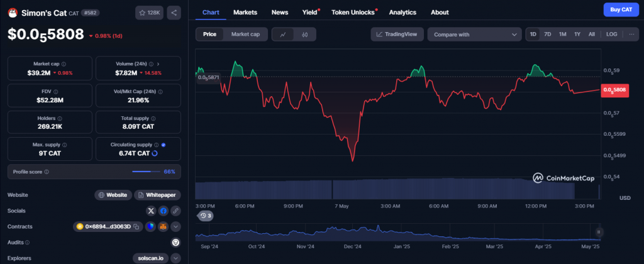Click the Simon's Cat token logo
Image resolution: width=644 pixels, height=264 pixels.
click(x=13, y=13)
